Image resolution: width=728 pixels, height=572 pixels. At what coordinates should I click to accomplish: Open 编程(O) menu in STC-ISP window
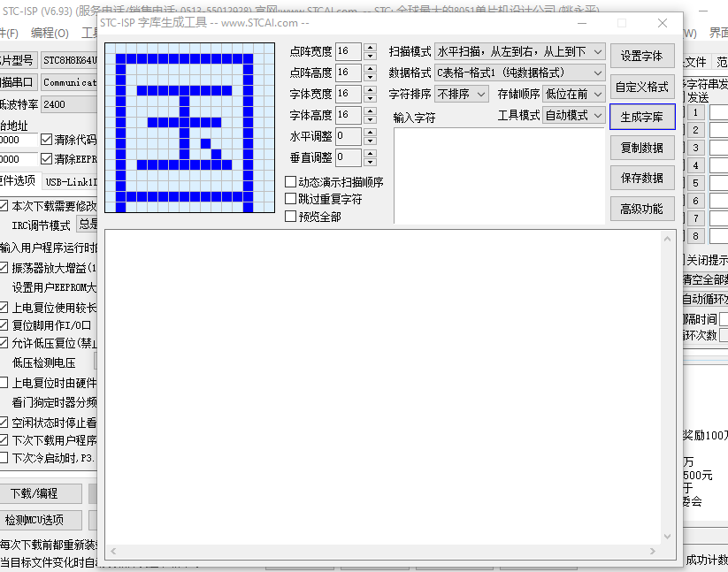click(x=50, y=33)
